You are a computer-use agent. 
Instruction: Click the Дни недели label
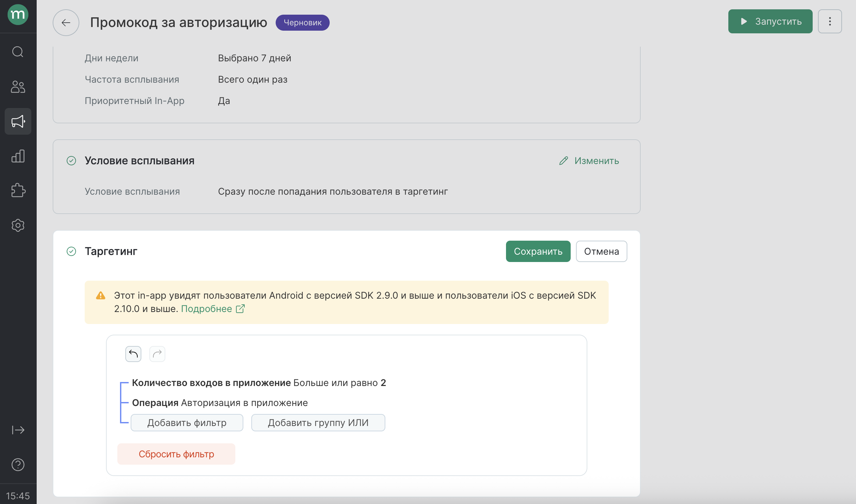[111, 58]
